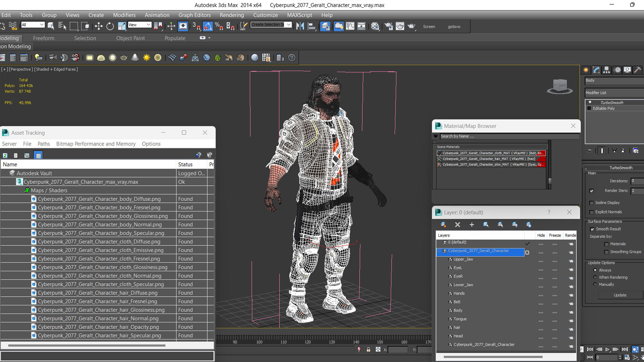Screen dimensions: 644x362
Task: Open the Rendering menu
Action: tap(232, 15)
